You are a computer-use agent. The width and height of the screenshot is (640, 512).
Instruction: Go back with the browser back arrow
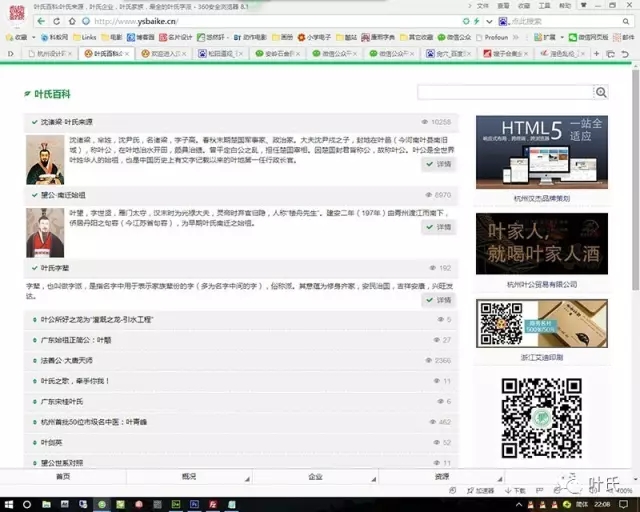coord(41,21)
